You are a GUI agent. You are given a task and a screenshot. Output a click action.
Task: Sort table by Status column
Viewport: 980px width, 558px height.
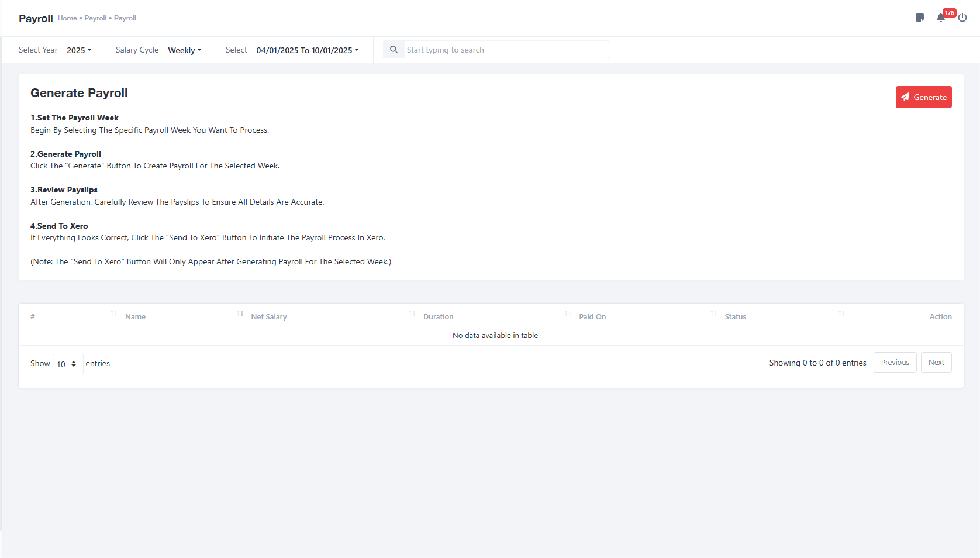[x=735, y=316]
